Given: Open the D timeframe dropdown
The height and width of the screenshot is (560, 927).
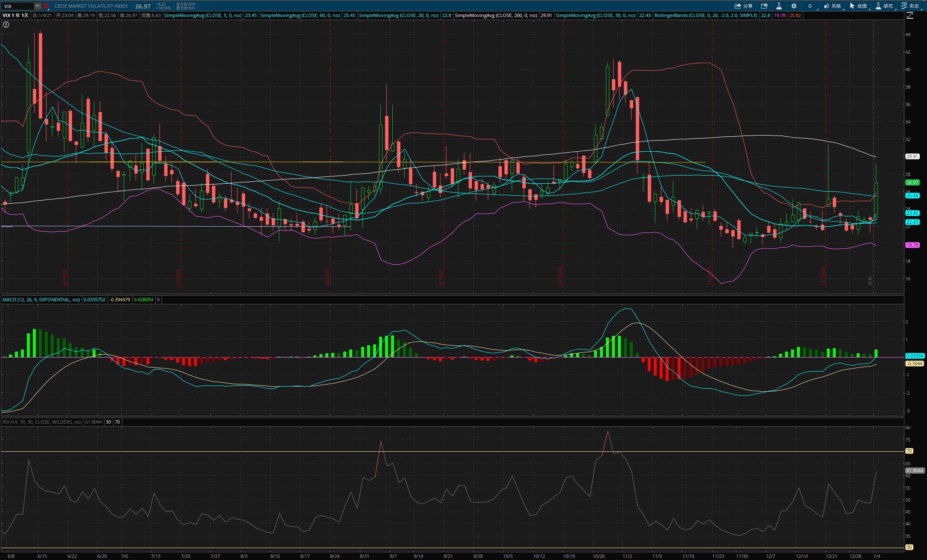Looking at the screenshot, I should pyautogui.click(x=810, y=6).
